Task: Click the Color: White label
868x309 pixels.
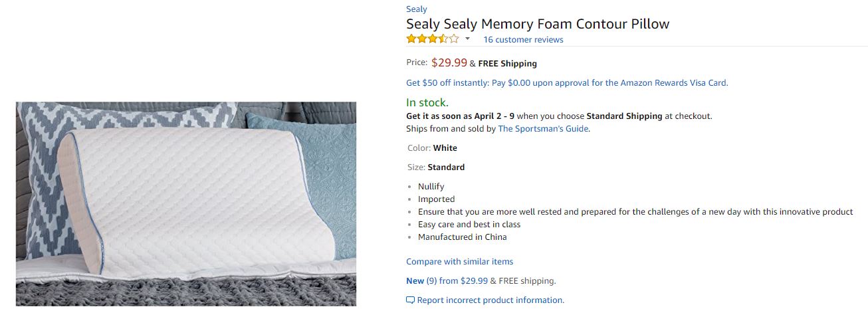Action: tap(432, 148)
